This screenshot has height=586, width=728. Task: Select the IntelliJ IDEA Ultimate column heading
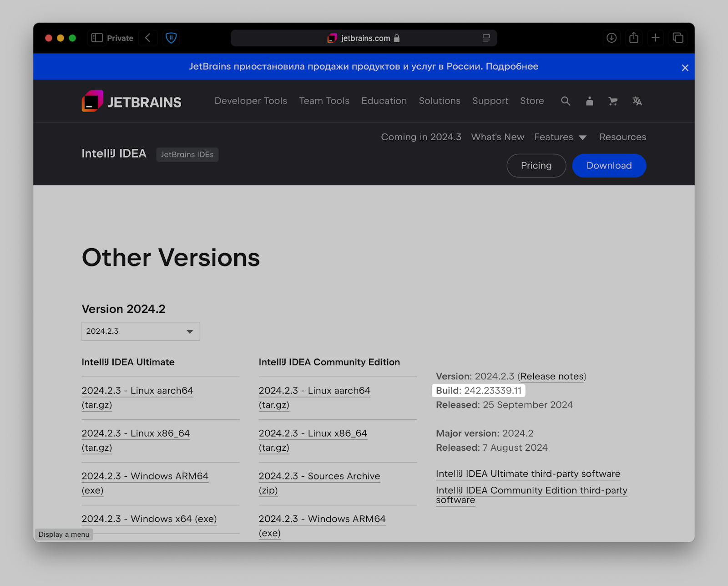[128, 362]
